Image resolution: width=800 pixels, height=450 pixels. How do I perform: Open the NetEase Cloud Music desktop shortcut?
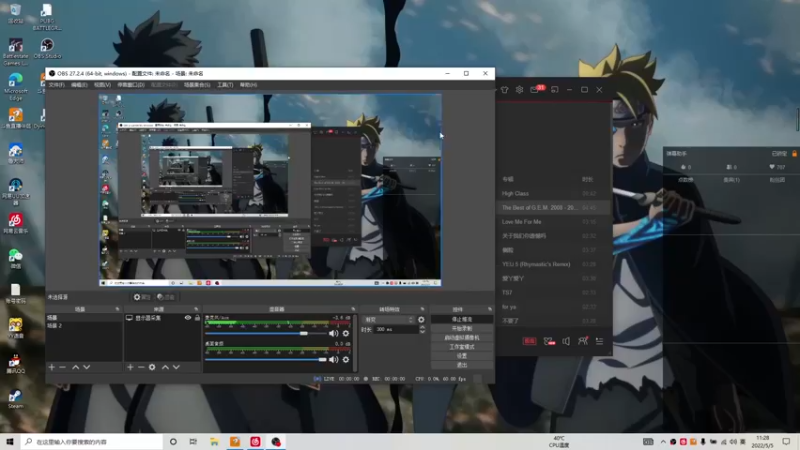pos(15,223)
